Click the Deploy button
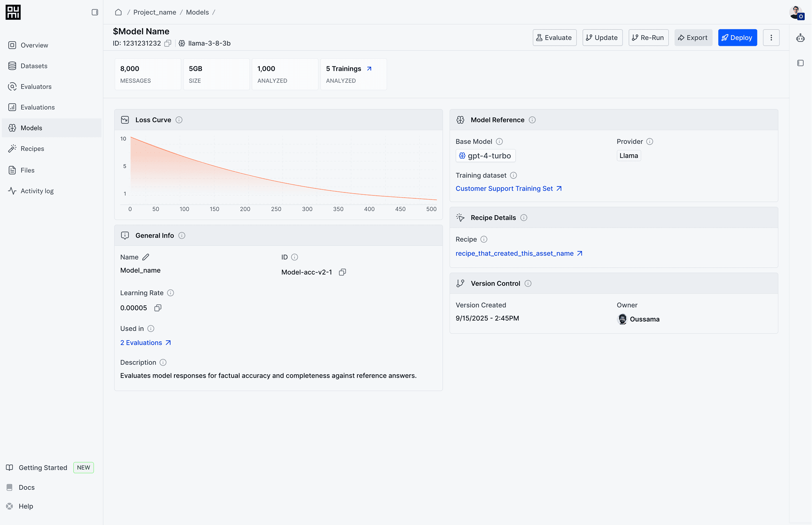Viewport: 812px width, 525px height. click(x=737, y=37)
